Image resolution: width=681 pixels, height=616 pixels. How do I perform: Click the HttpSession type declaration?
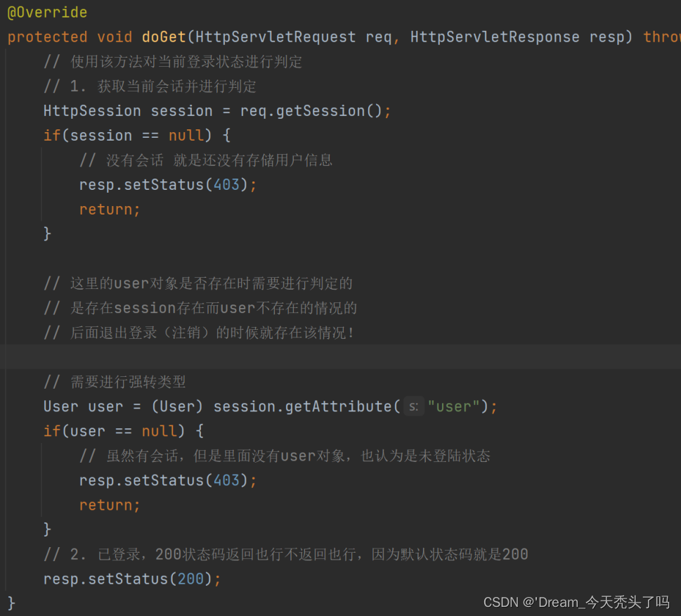pyautogui.click(x=92, y=111)
